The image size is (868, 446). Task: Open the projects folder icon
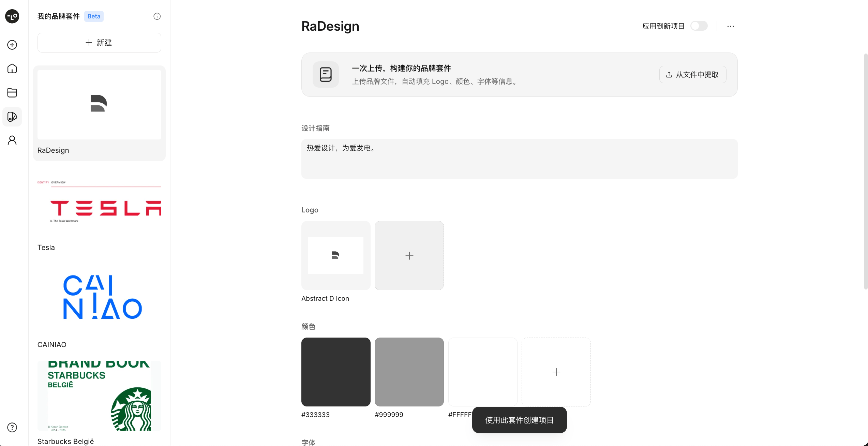12,93
